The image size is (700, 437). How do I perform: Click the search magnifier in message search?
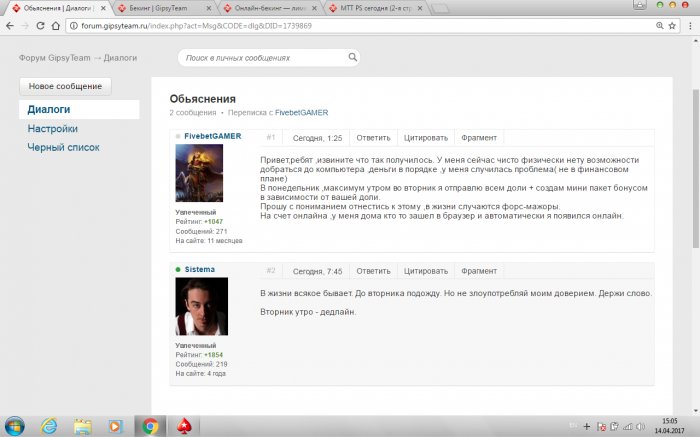click(353, 57)
